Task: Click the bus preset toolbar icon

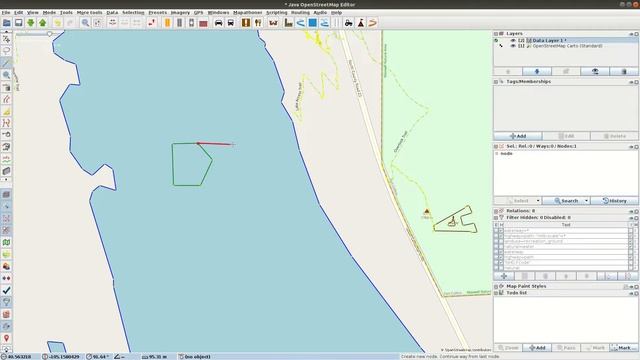Action: tap(231, 23)
